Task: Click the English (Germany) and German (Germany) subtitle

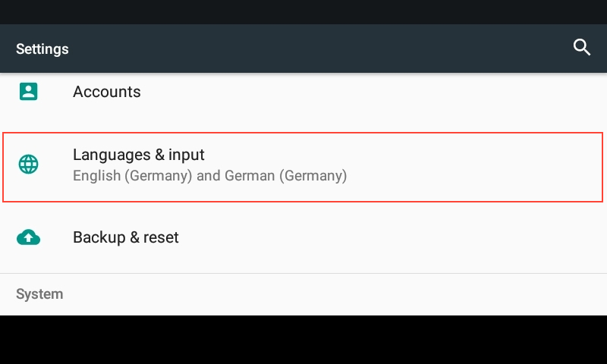Action: (209, 176)
